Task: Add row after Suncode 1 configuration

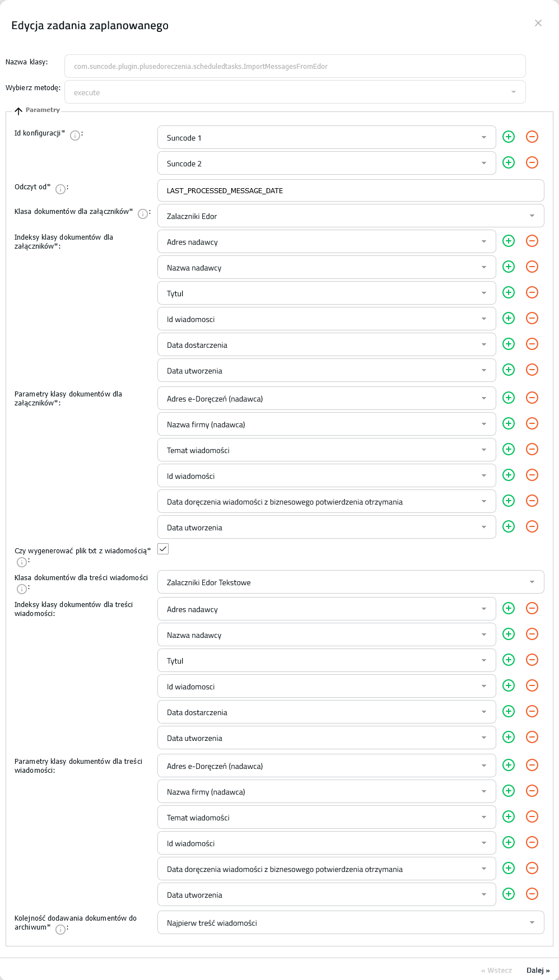Action: click(509, 137)
